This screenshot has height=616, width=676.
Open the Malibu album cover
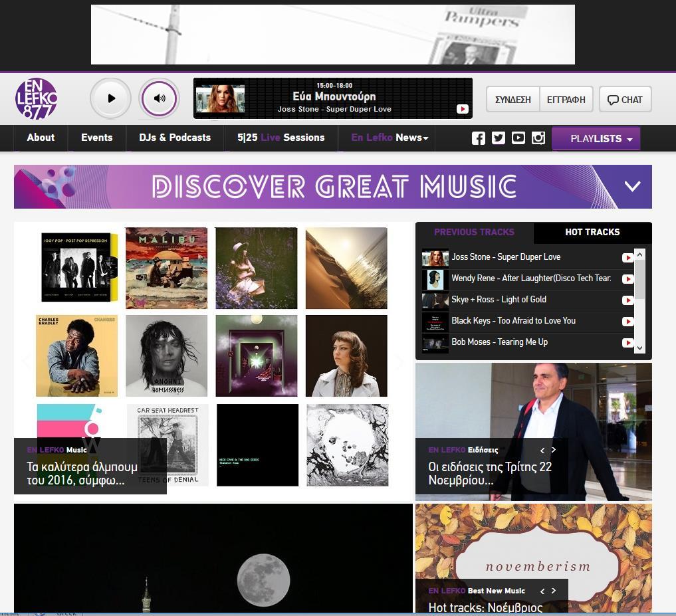(x=166, y=268)
